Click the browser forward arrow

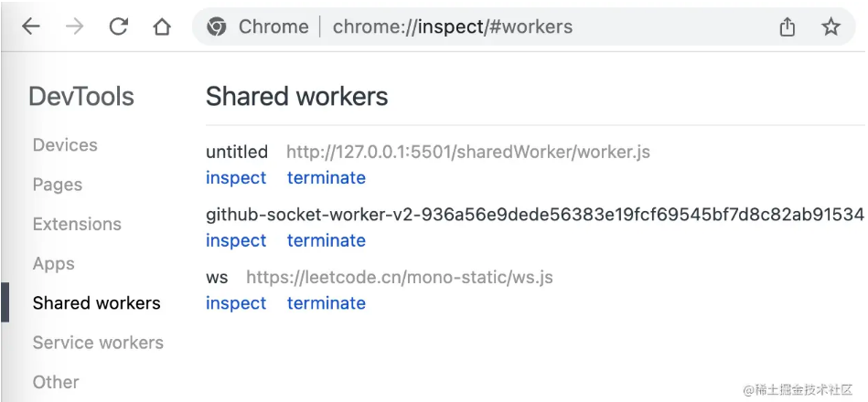coord(74,26)
